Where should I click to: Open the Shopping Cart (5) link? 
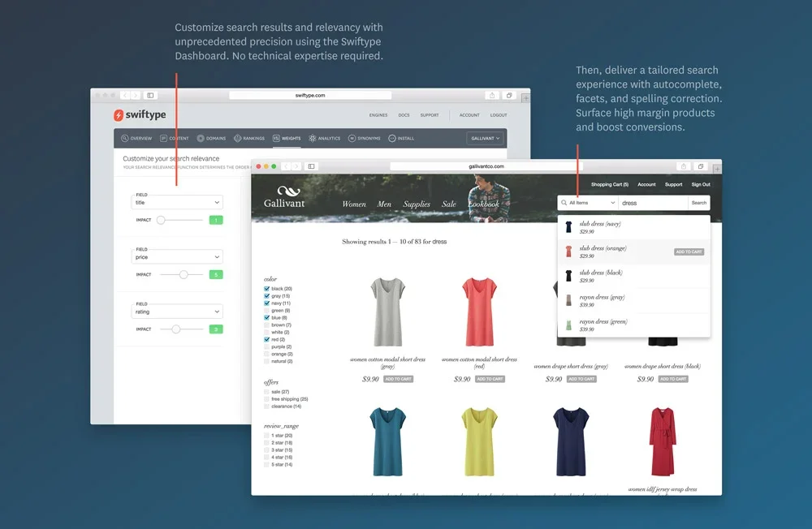point(610,184)
